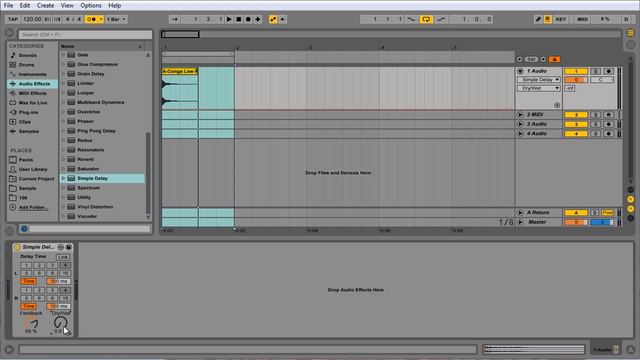The image size is (640, 360).
Task: Select the Plug-ins category
Action: [x=28, y=112]
